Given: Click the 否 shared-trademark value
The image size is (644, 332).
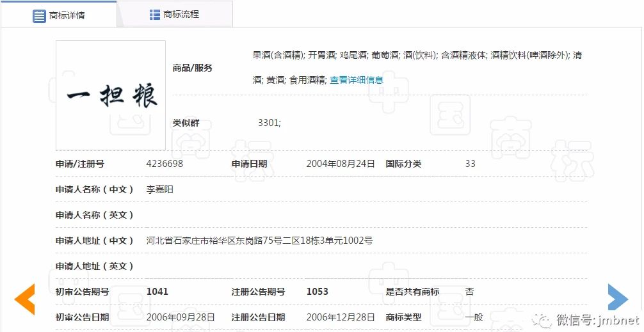Looking at the screenshot, I should coord(469,292).
